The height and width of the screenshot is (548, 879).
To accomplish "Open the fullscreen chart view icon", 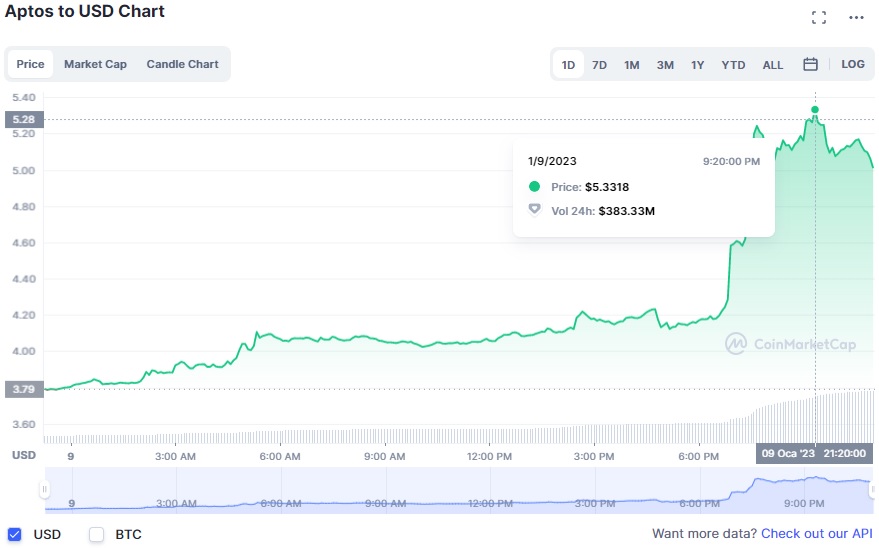I will (x=818, y=18).
